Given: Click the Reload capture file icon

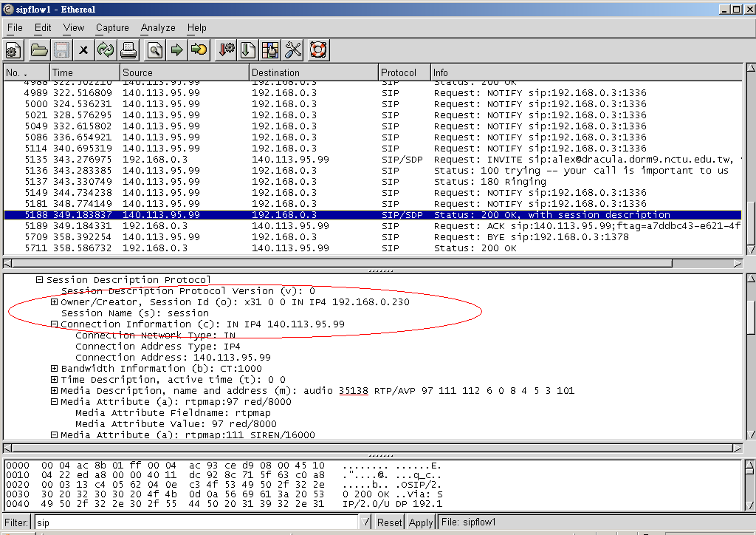Looking at the screenshot, I should click(106, 50).
